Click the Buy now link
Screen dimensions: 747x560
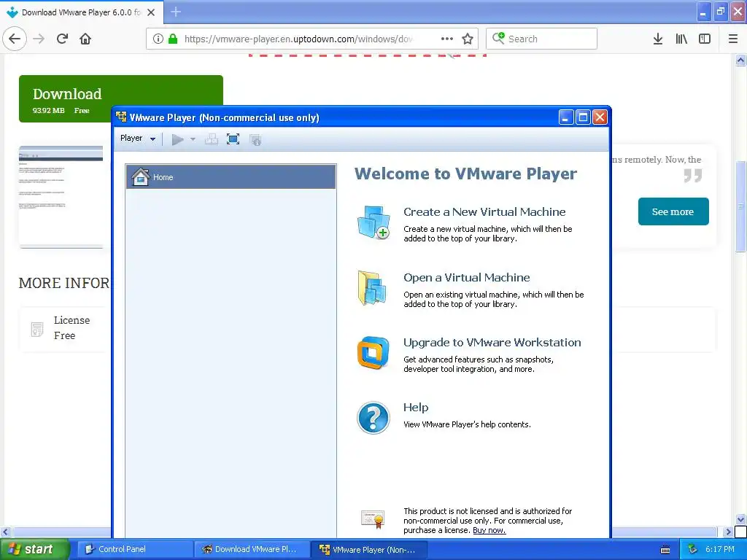pos(489,531)
